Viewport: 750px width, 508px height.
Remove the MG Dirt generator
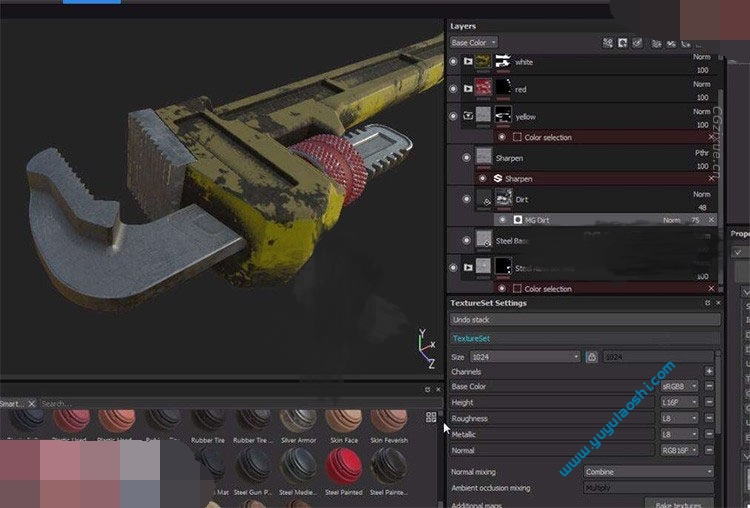711,220
